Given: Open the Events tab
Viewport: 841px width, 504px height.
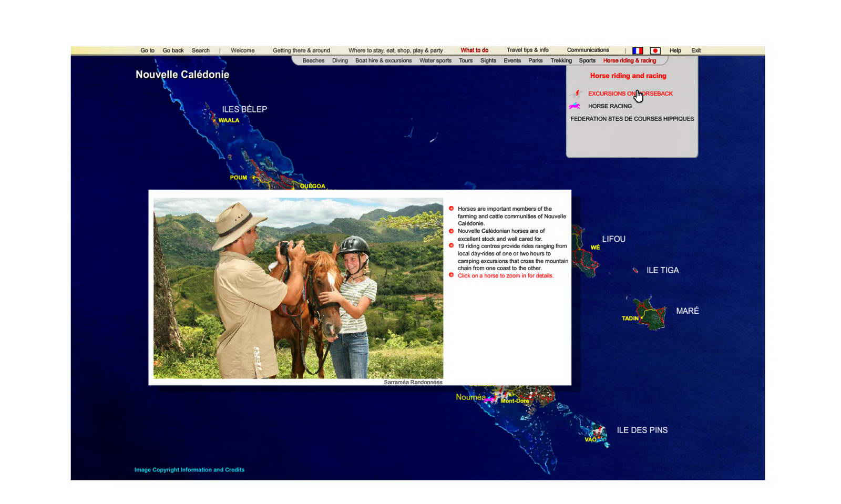Looking at the screenshot, I should click(x=512, y=60).
